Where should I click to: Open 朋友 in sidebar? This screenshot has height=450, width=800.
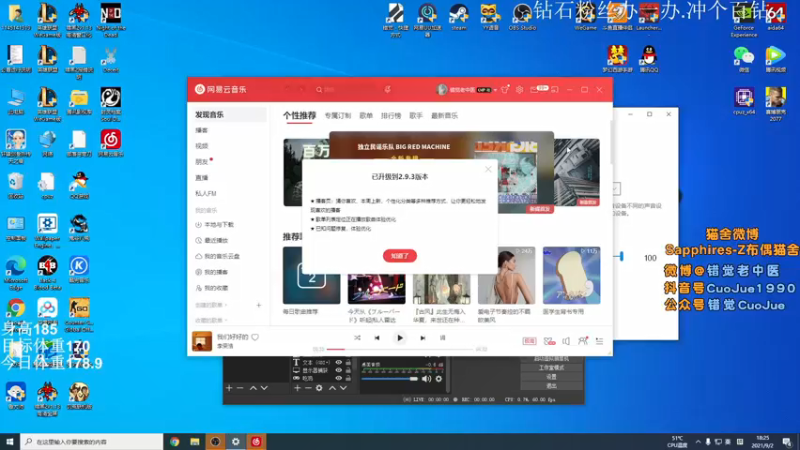click(202, 162)
